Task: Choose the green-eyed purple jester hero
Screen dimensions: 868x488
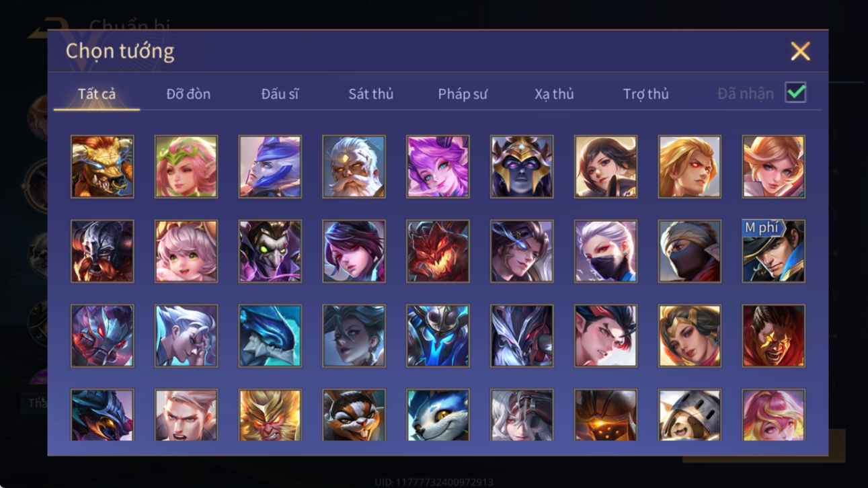Action: 270,251
